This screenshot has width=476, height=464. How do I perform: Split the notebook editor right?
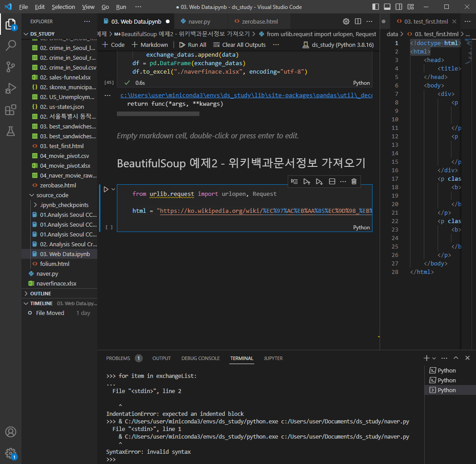click(x=358, y=21)
